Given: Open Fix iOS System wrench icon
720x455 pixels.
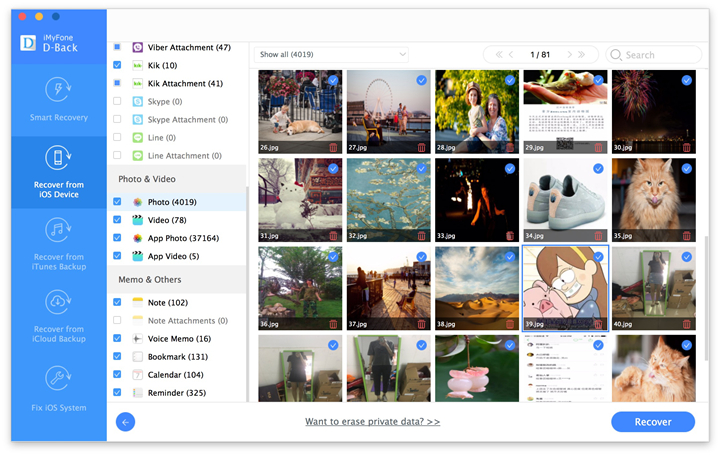Looking at the screenshot, I should (58, 378).
